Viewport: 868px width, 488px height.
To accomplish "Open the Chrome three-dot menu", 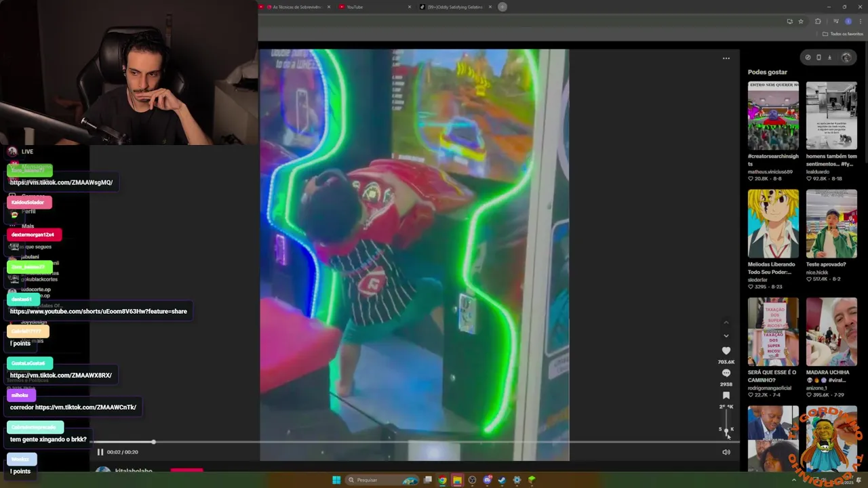I will 861,21.
